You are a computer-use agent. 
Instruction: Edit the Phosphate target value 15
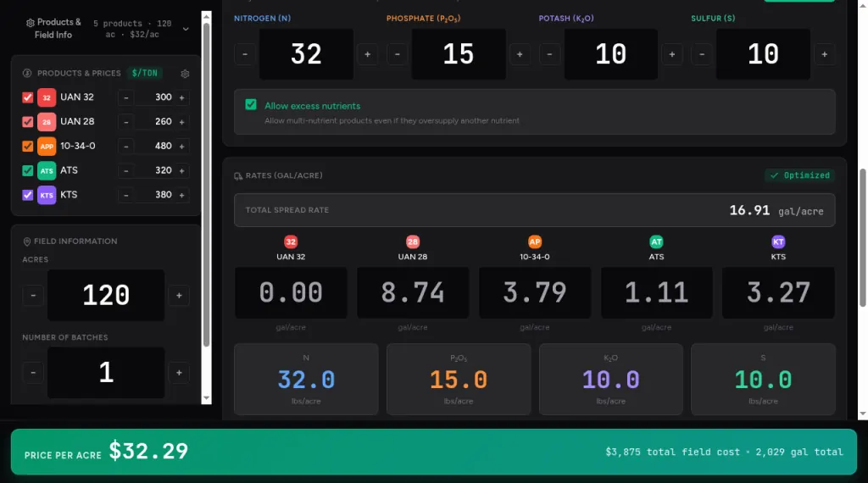point(459,54)
